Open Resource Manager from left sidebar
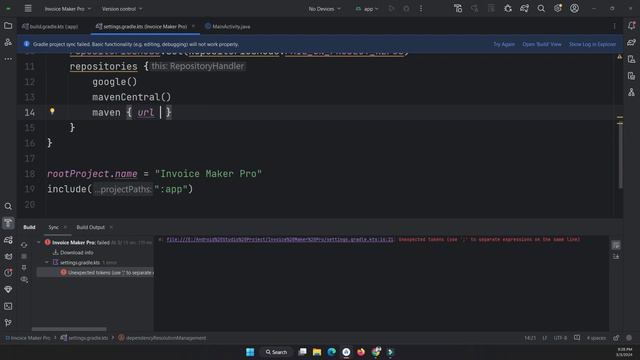640x360 pixels. click(8, 42)
